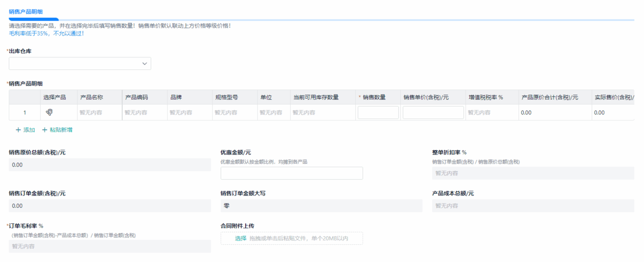Viewport: 644px width, 262px height.
Task: Click the 当前可用库存数量 column header
Action: point(316,97)
